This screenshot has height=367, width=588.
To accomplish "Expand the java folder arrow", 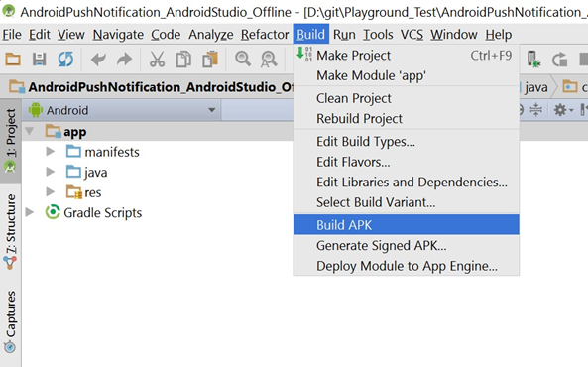I will [51, 172].
